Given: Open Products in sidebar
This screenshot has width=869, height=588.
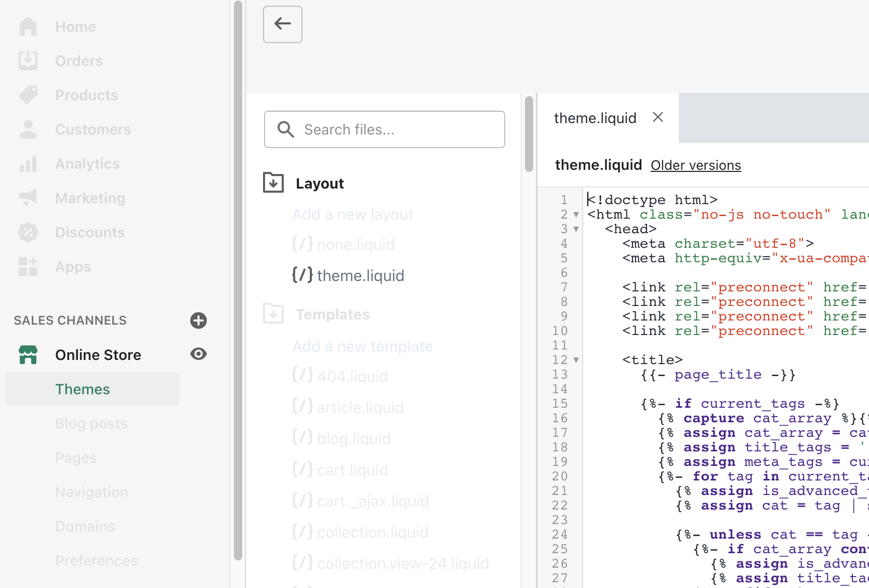Looking at the screenshot, I should point(87,95).
